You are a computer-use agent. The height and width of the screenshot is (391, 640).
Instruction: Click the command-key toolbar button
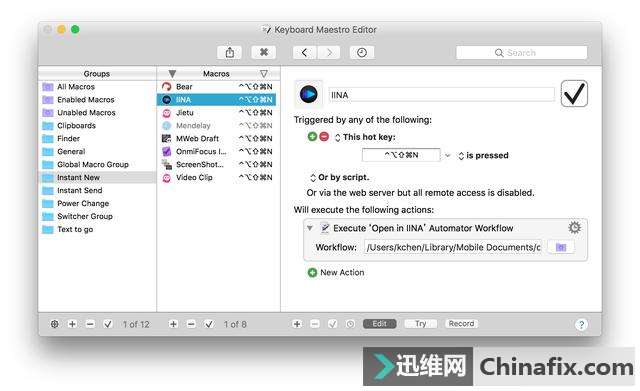[264, 53]
